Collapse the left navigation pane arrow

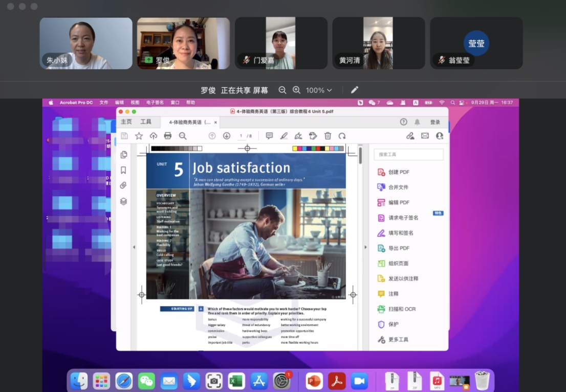pos(134,247)
